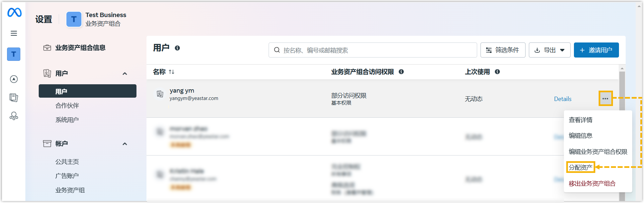Select 分配资产 from the context menu
Image resolution: width=644 pixels, height=203 pixels.
pos(580,167)
